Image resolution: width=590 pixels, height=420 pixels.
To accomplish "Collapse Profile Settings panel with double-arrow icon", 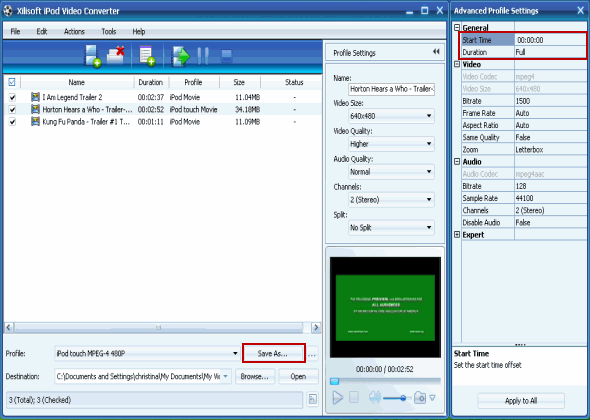I will coord(436,52).
